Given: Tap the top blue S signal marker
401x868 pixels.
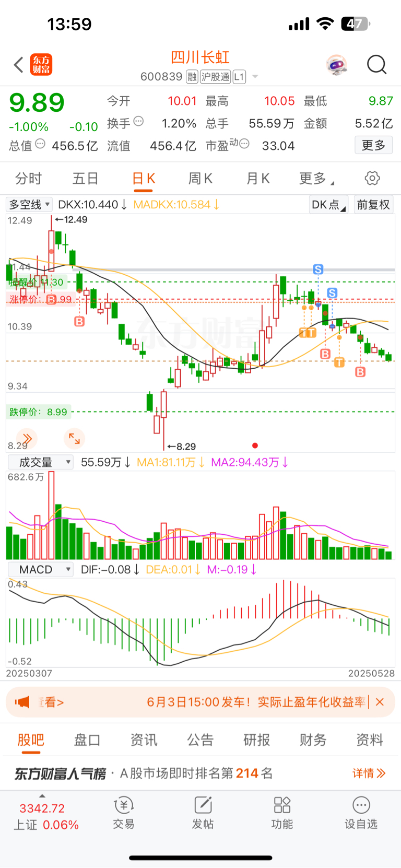Looking at the screenshot, I should [318, 269].
